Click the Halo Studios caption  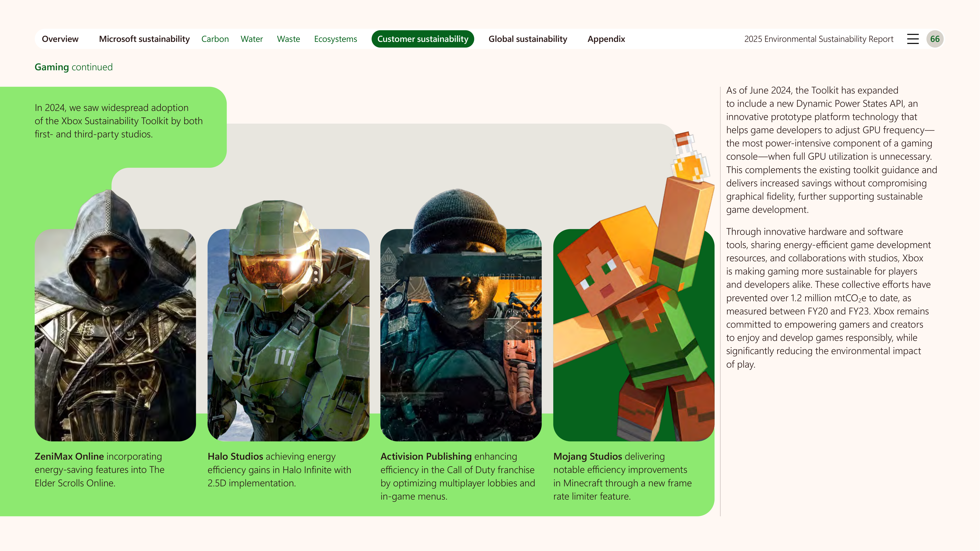[279, 470]
